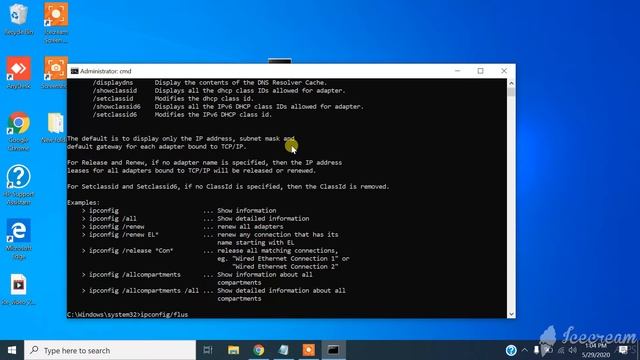Show hidden system tray icons
The height and width of the screenshot is (360, 640).
[x=524, y=350]
